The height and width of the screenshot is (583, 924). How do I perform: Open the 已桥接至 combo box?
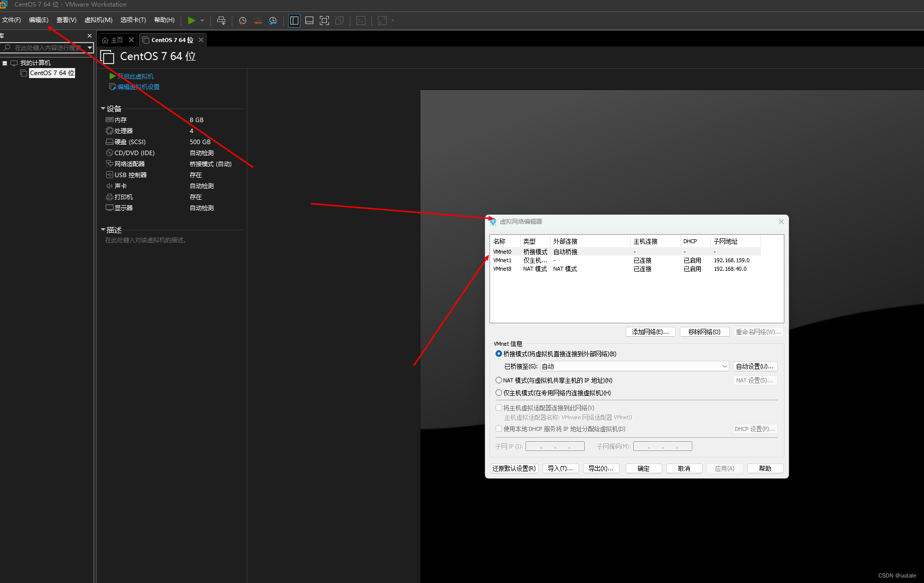click(x=634, y=366)
